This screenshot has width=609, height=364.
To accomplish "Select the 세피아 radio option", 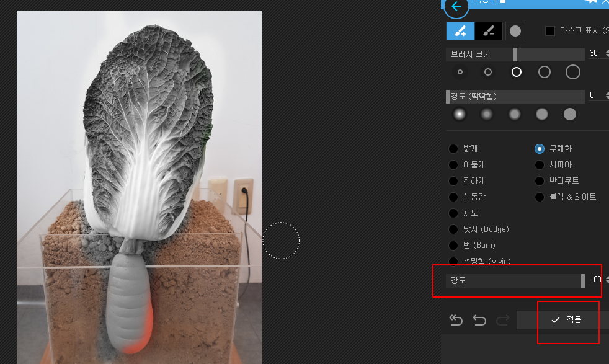I will [540, 165].
